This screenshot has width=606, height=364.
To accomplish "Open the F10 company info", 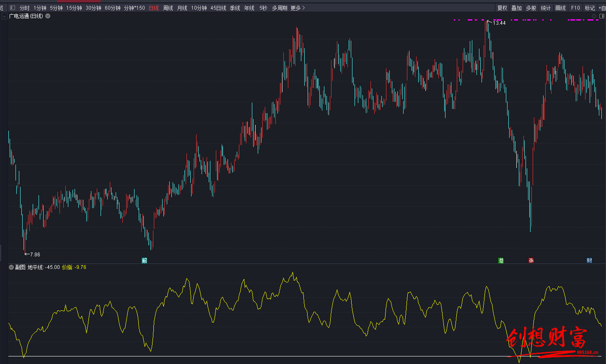I will tap(575, 8).
